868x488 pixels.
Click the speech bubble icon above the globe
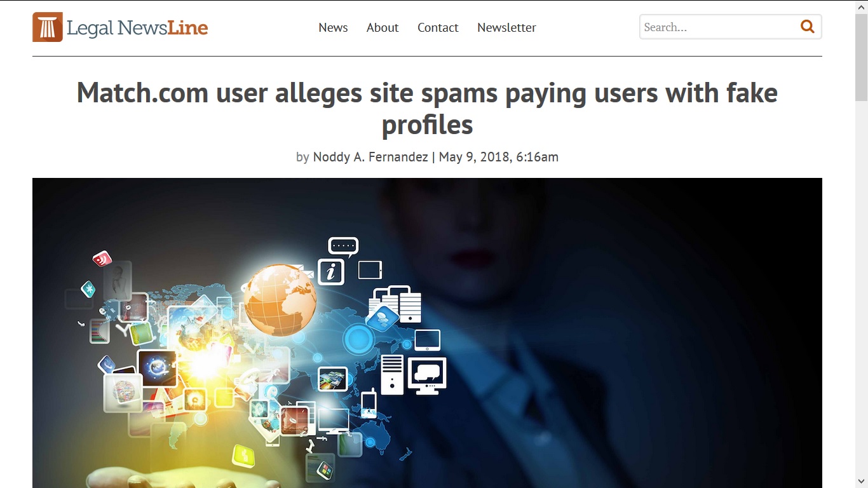343,247
